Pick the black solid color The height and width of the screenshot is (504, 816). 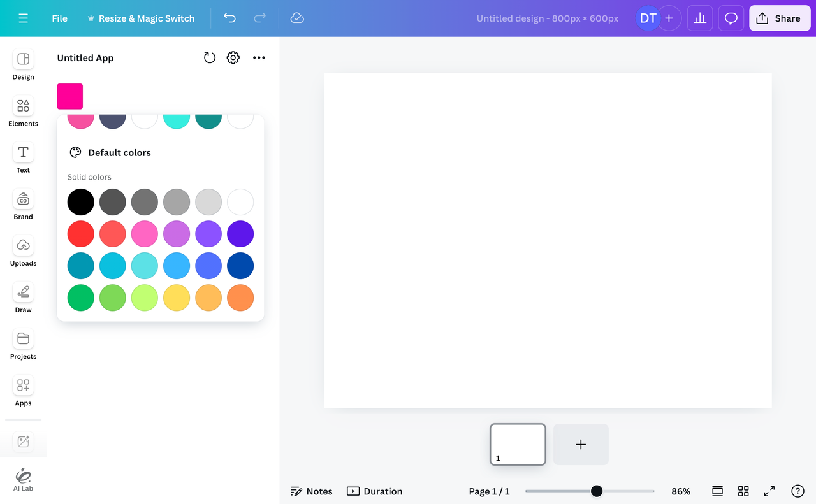81,202
